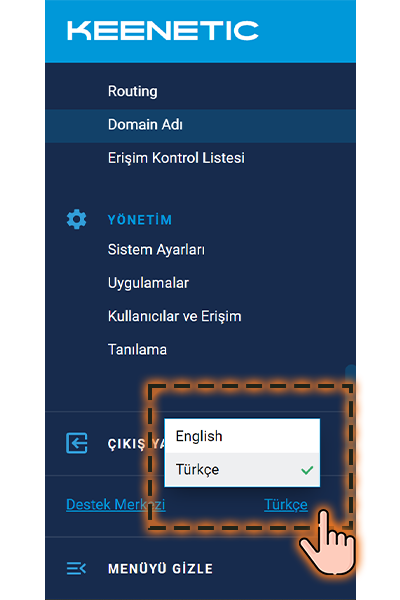Open the Routing menu item

pyautogui.click(x=132, y=91)
